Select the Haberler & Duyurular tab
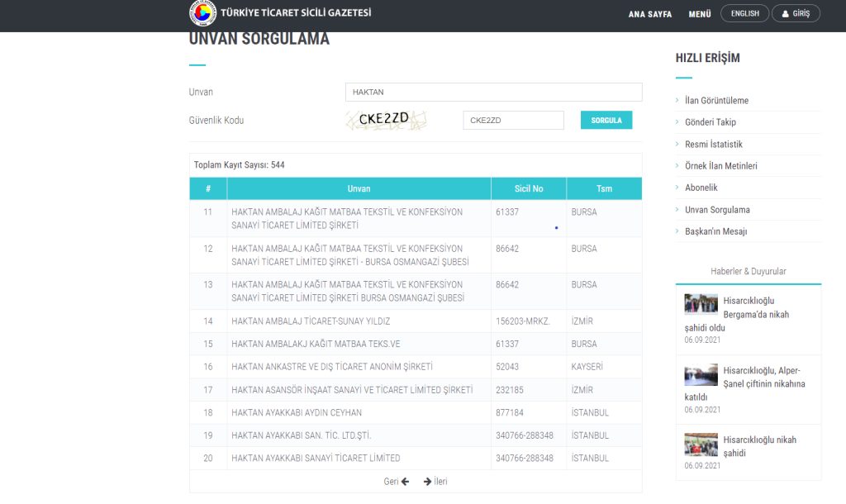The image size is (846, 504). pos(749,272)
